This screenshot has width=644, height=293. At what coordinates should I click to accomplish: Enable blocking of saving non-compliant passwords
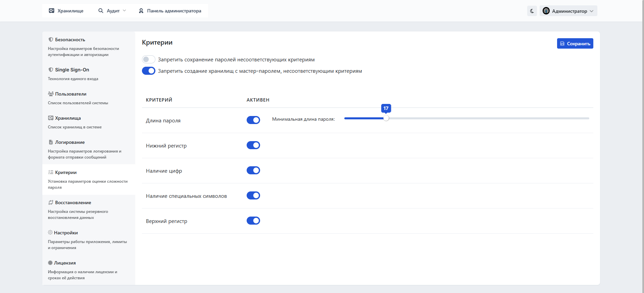pyautogui.click(x=148, y=59)
